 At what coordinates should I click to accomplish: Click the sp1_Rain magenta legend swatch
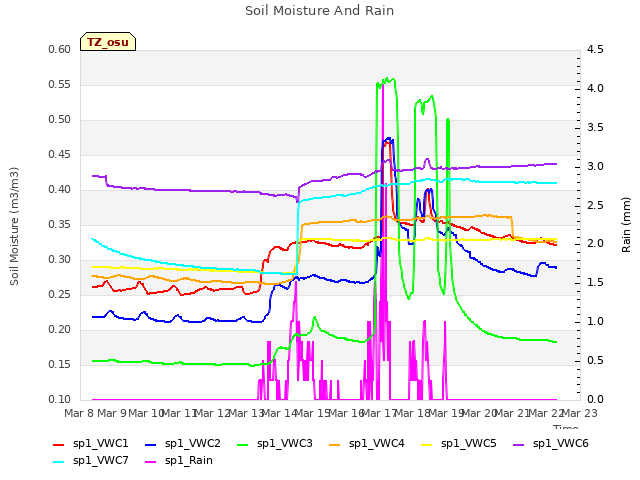151,462
